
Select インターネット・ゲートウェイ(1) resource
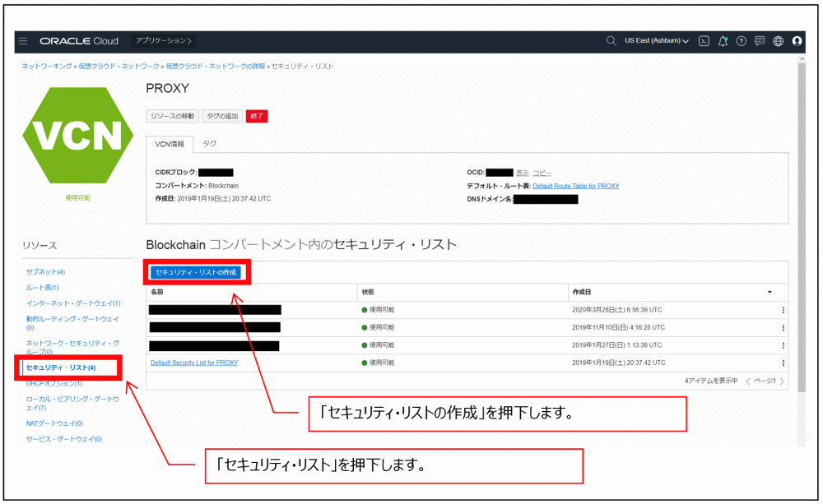[73, 303]
